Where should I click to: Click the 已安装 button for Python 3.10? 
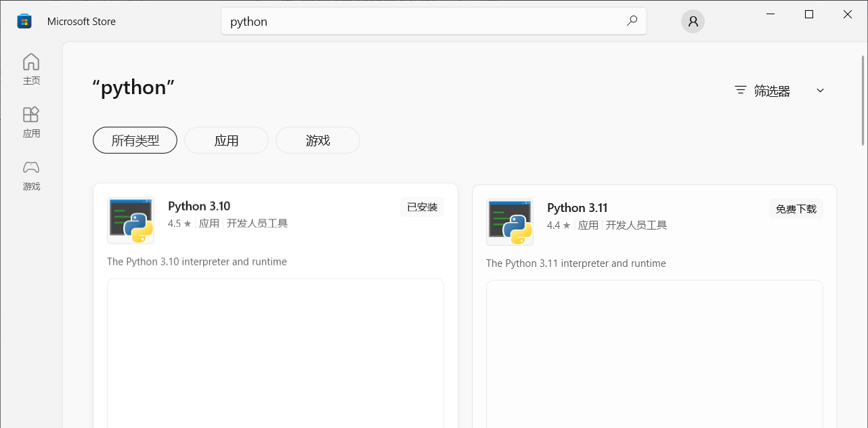(422, 207)
